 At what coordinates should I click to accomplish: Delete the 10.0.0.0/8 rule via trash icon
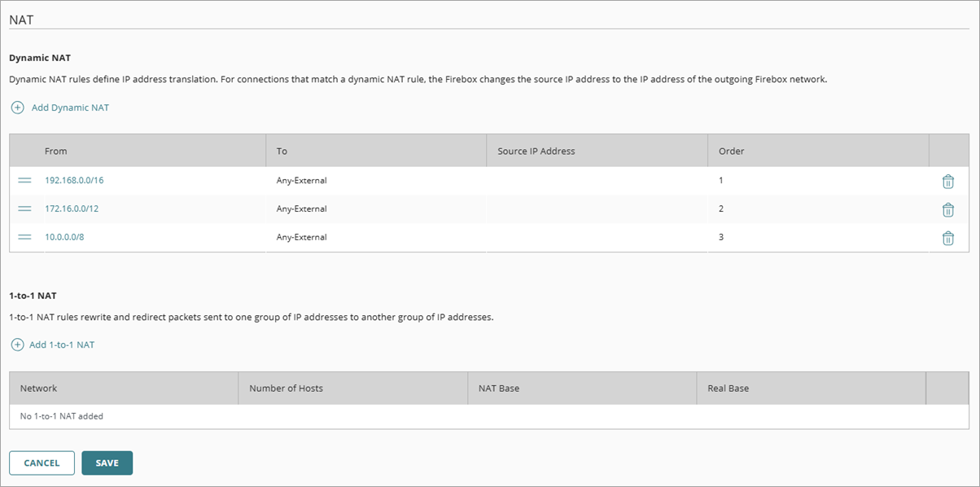[x=948, y=238]
